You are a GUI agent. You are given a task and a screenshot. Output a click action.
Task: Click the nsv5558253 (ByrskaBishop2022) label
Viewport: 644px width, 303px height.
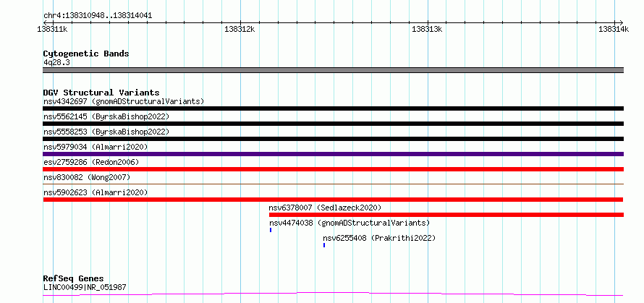click(x=106, y=132)
